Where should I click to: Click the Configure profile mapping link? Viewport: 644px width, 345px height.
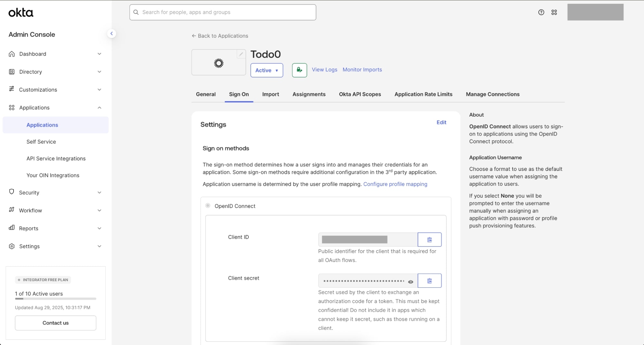click(x=395, y=184)
